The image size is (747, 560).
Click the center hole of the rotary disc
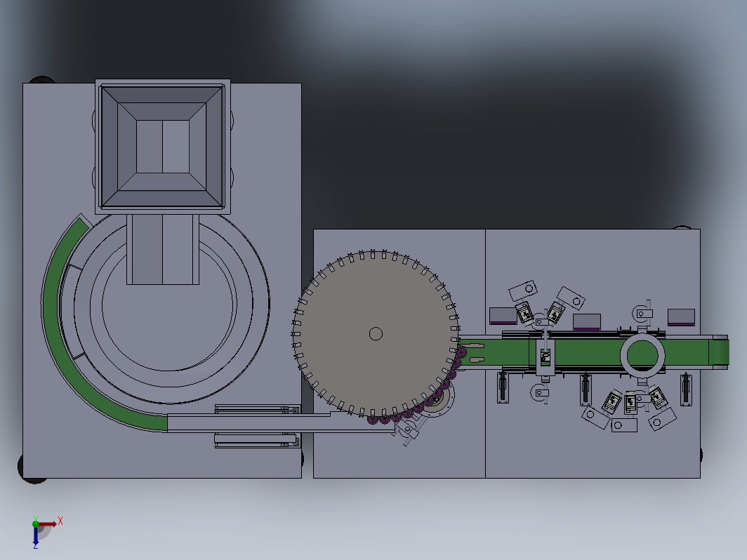(376, 334)
